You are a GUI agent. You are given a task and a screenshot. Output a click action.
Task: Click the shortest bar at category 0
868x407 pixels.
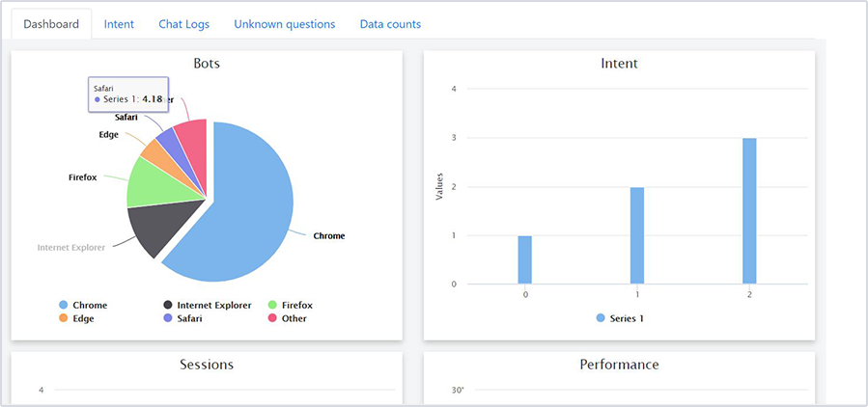pos(524,259)
